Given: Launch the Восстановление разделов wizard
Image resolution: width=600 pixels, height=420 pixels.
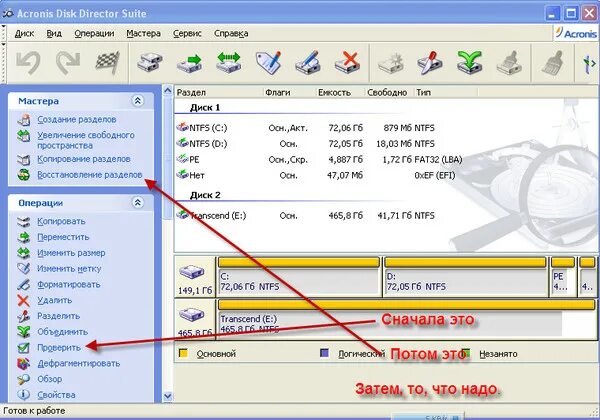Looking at the screenshot, I should click(x=90, y=175).
